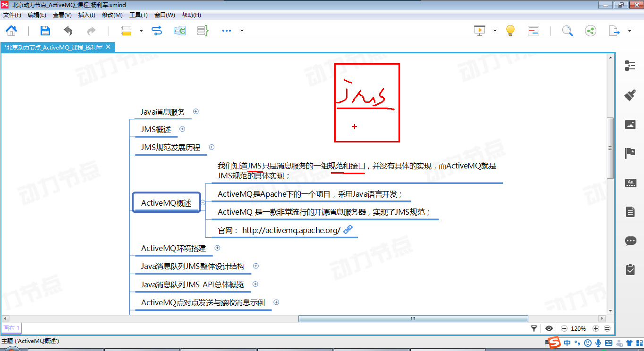The width and height of the screenshot is (644, 351).
Task: Start presentation mode
Action: [480, 31]
